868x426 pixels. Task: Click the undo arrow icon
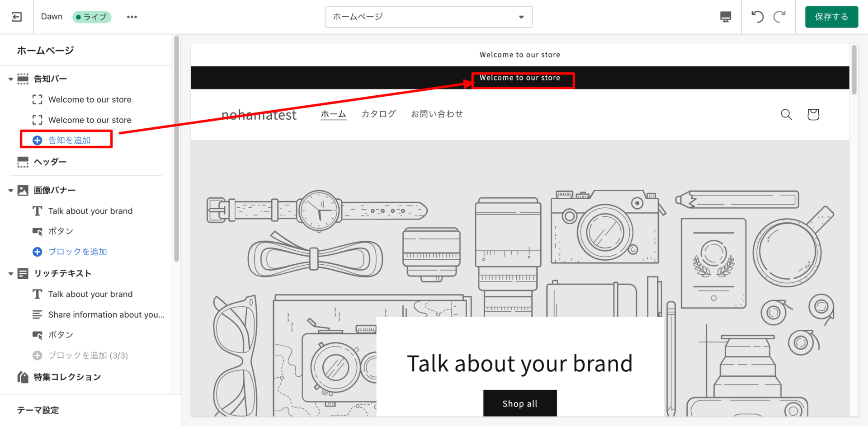(x=757, y=17)
